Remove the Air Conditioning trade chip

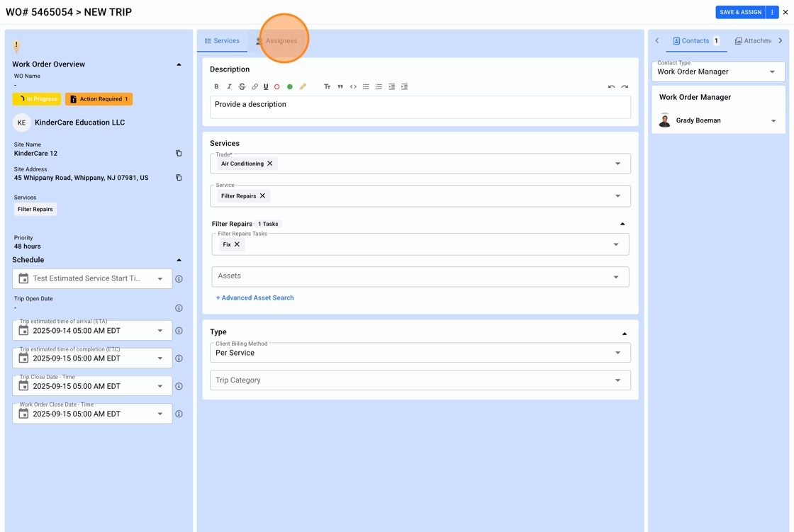coord(270,164)
